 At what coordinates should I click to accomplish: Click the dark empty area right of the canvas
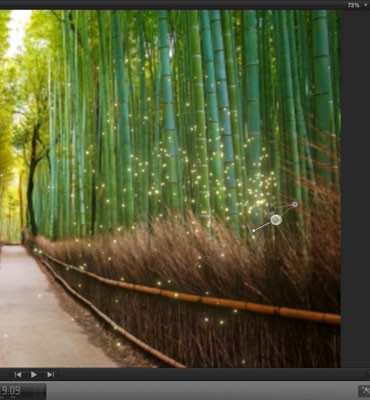(x=355, y=188)
